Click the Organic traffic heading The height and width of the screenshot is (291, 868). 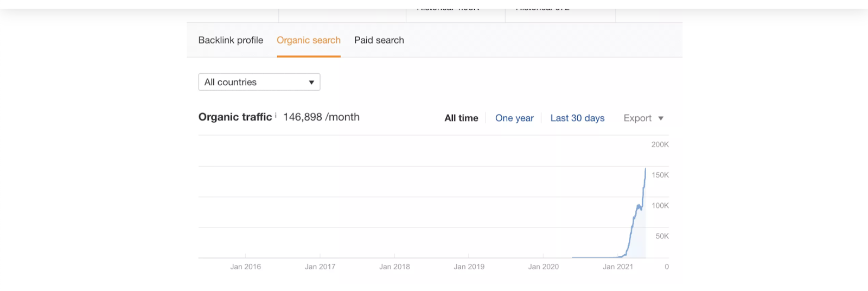click(x=235, y=117)
